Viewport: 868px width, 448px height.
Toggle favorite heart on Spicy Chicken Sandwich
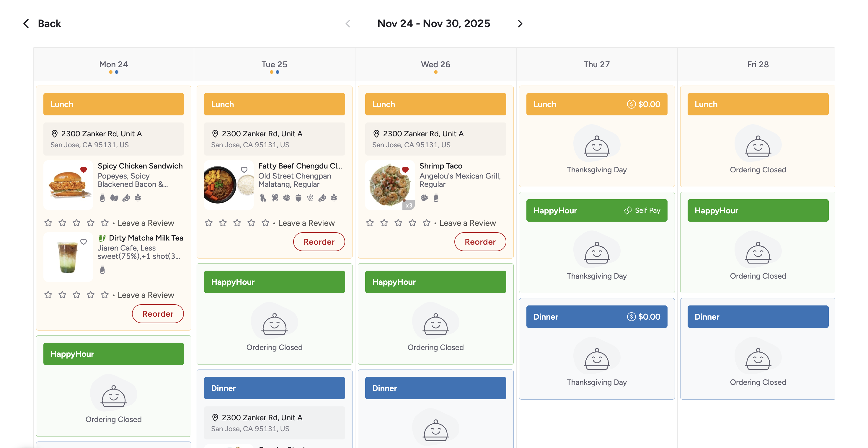point(84,170)
